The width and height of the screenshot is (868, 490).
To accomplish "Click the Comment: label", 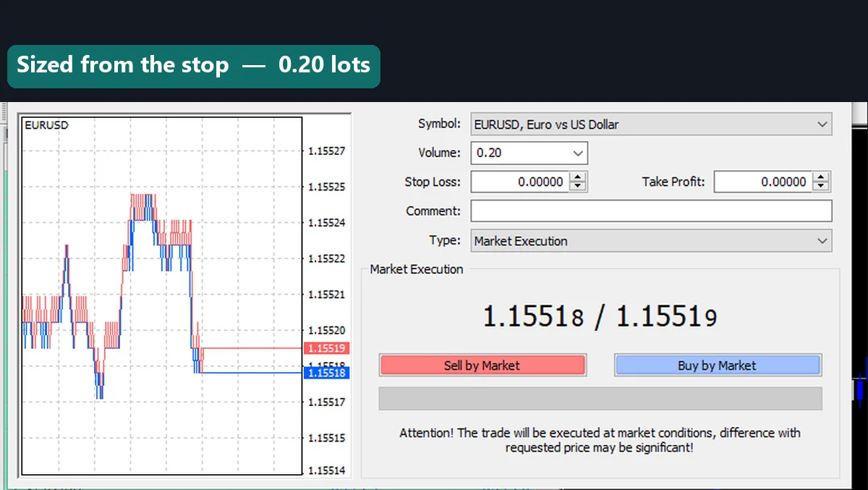I will coord(433,211).
